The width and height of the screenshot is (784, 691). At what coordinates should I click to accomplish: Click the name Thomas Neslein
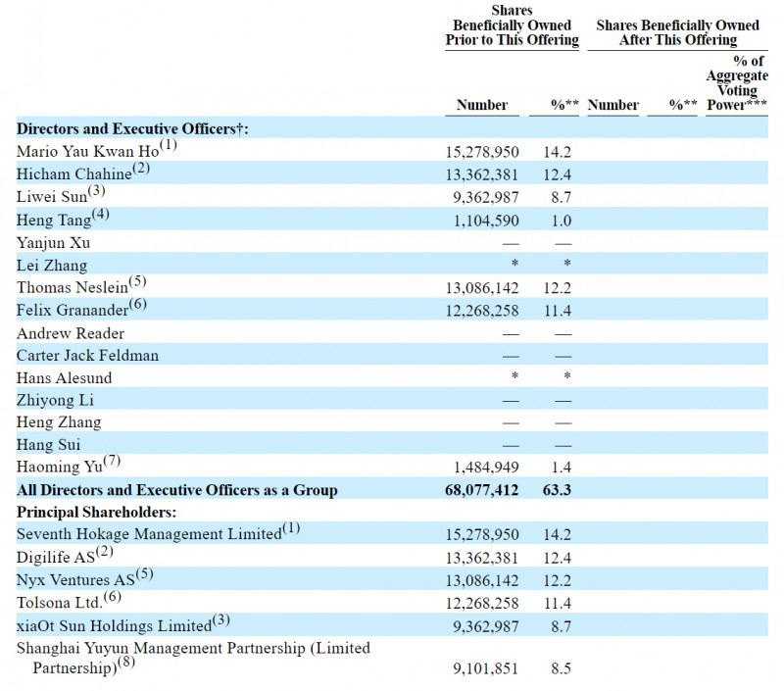[73, 287]
